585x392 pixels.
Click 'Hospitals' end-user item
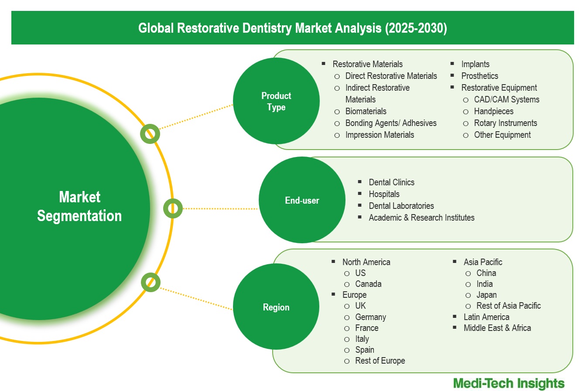click(384, 194)
